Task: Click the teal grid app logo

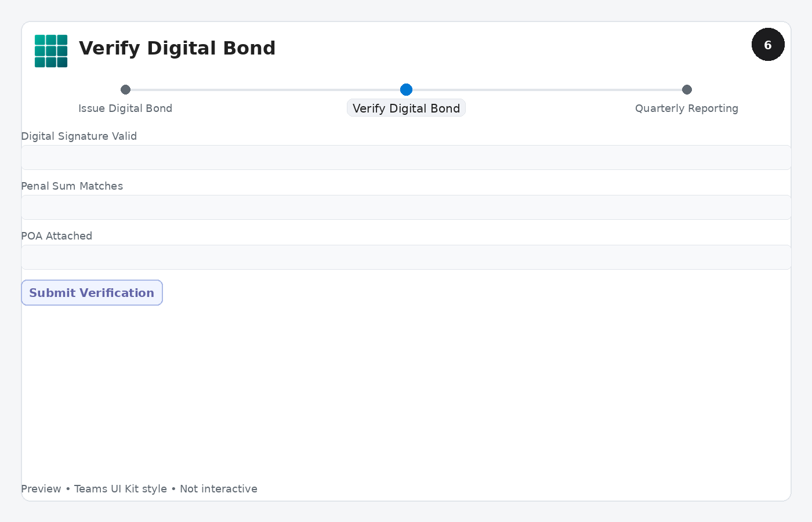Action: click(x=51, y=51)
